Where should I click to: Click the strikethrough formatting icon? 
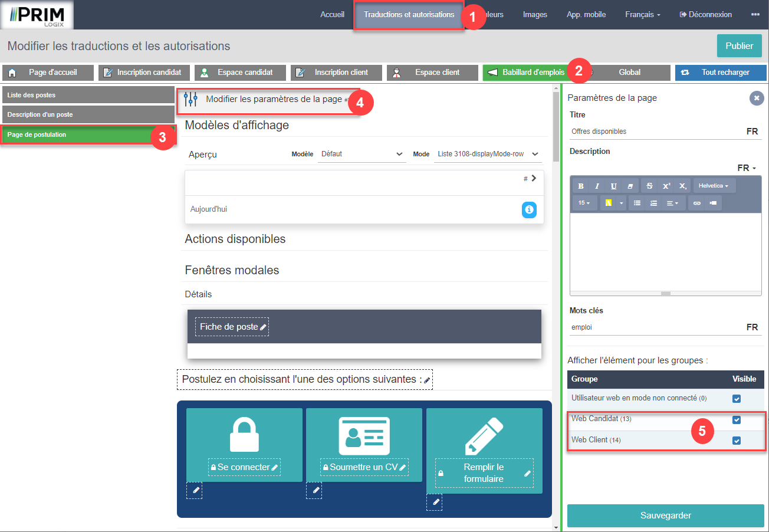tap(650, 186)
